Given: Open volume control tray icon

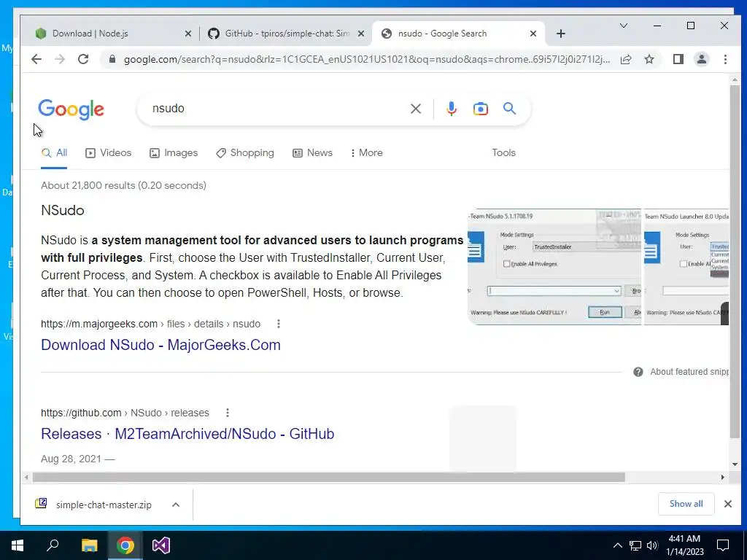Looking at the screenshot, I should point(652,545).
